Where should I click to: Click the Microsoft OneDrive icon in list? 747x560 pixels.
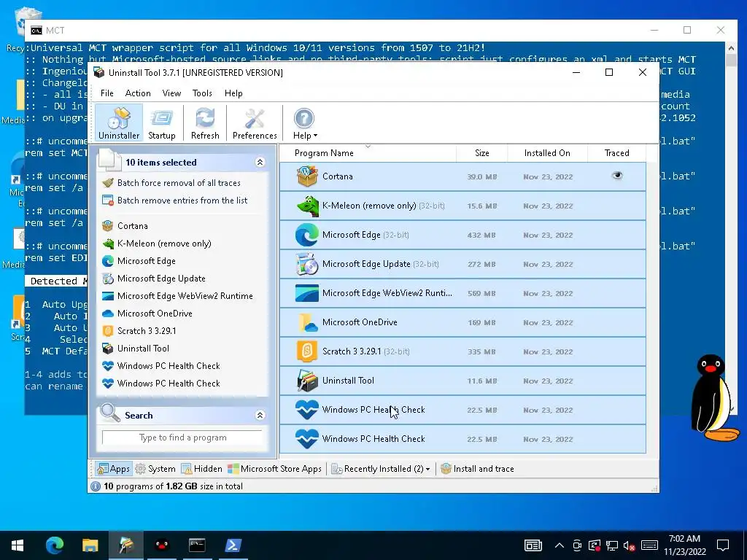[307, 322]
